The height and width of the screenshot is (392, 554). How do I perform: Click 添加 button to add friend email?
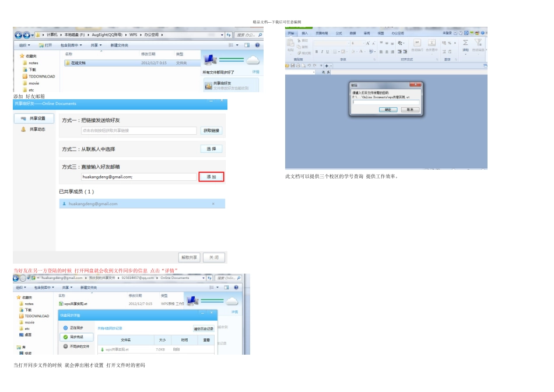(211, 177)
